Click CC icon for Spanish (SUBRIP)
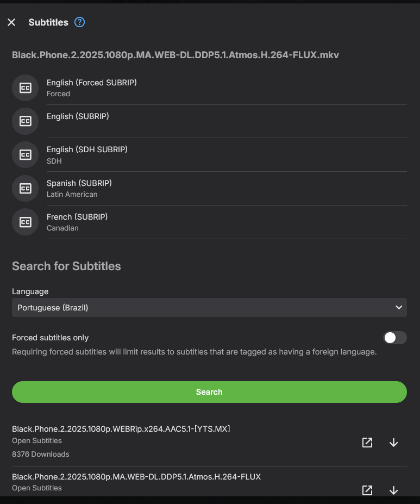This screenshot has width=420, height=504. coord(26,188)
